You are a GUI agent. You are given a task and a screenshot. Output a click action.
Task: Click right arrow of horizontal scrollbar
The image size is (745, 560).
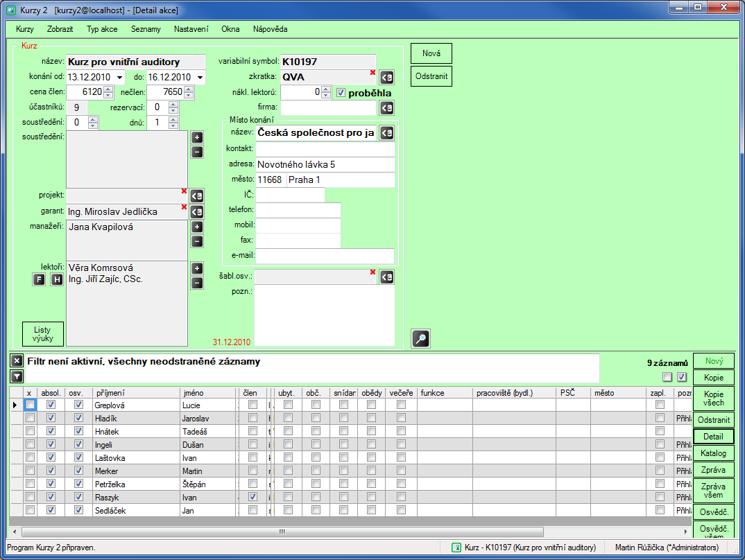(x=685, y=532)
